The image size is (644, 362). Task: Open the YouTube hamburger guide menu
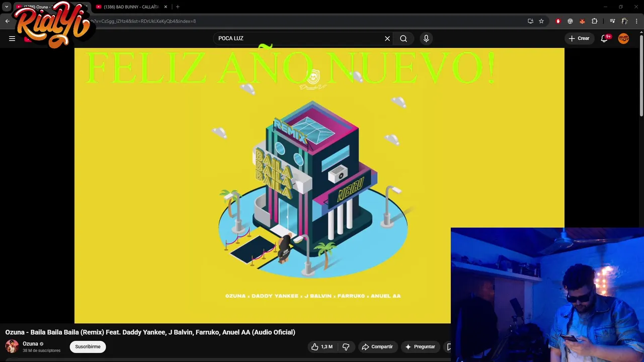pos(12,38)
